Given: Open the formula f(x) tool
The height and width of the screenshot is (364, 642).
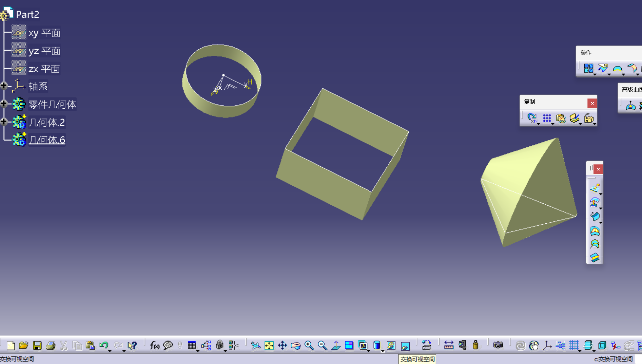Looking at the screenshot, I should click(x=154, y=345).
